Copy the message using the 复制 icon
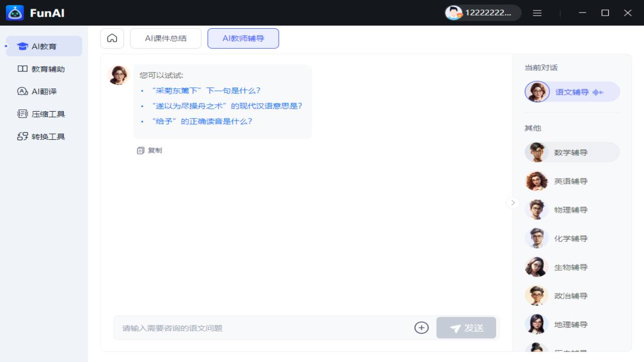Viewport: 644px width, 362px height. pos(140,150)
